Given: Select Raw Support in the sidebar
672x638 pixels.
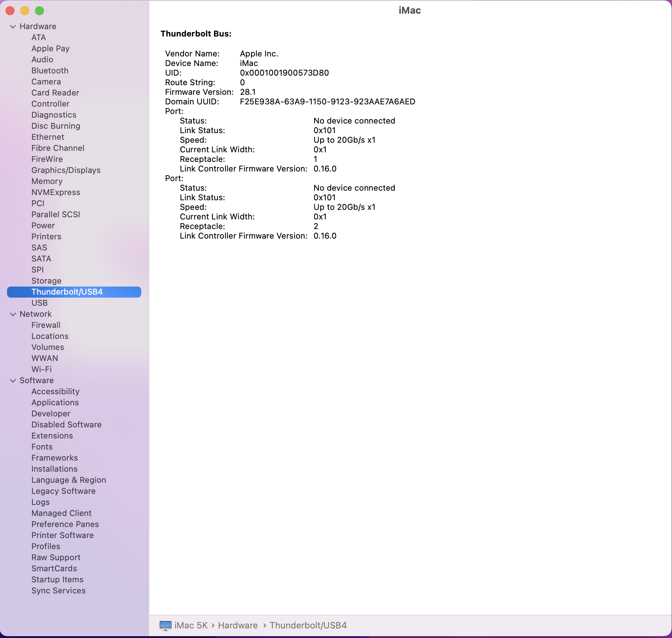Looking at the screenshot, I should tap(56, 558).
